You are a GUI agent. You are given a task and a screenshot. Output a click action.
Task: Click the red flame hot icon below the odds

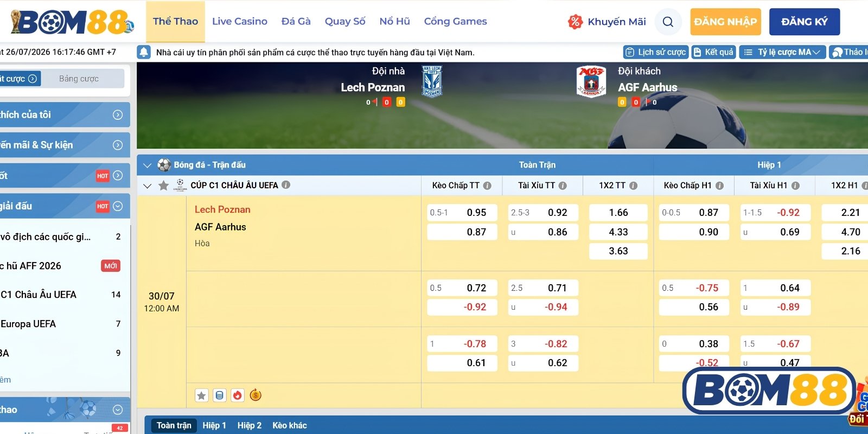click(x=237, y=395)
